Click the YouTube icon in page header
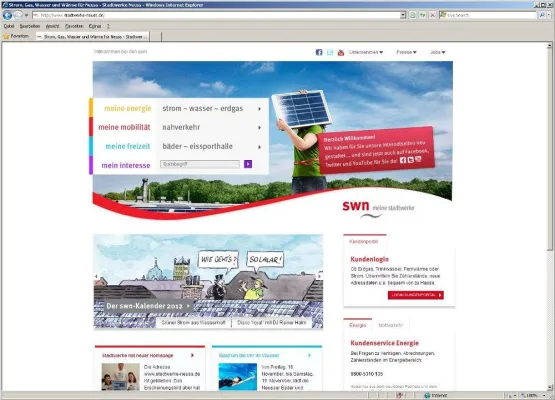The height and width of the screenshot is (400, 555). [x=341, y=52]
